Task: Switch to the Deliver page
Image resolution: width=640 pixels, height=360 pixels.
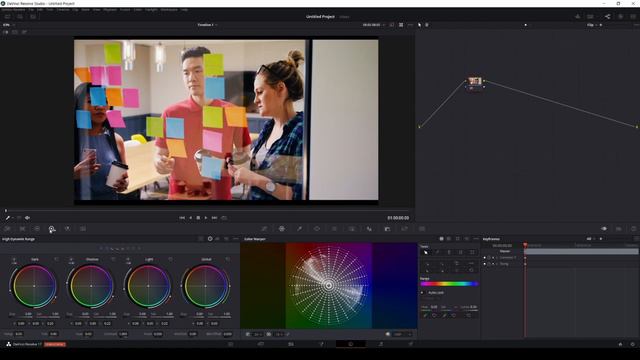Action: click(411, 344)
